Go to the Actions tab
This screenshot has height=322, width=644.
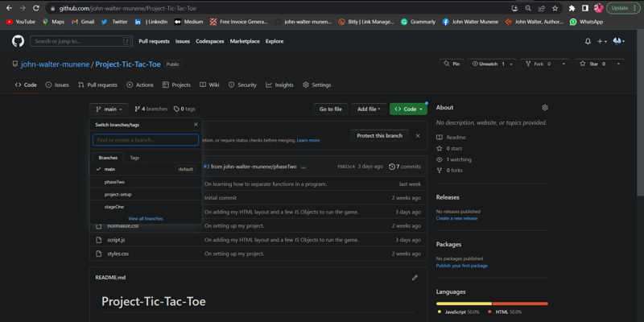[140, 85]
